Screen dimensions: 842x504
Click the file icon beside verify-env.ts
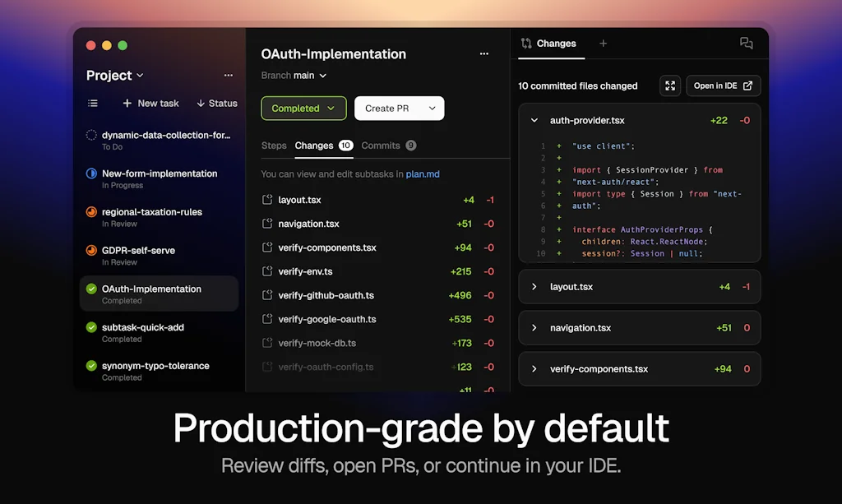[267, 271]
